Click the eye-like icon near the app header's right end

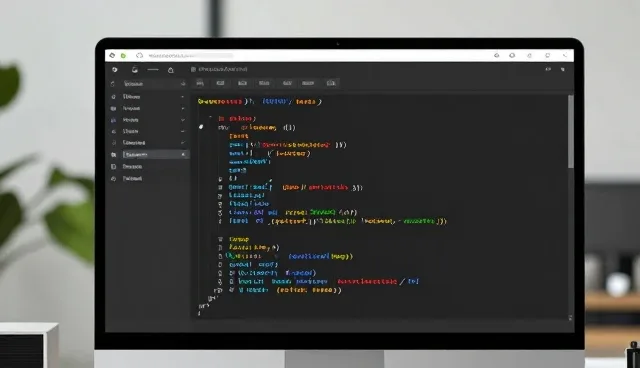[x=548, y=69]
